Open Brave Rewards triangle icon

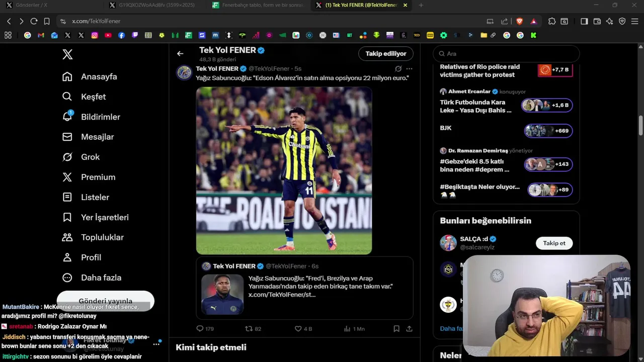click(533, 21)
